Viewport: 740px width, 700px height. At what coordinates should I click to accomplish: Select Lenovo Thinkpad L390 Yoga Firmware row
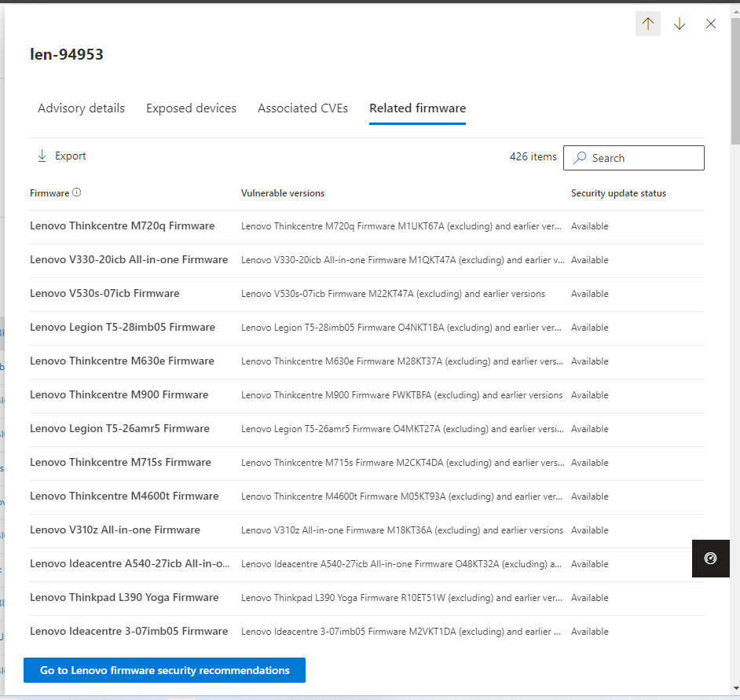[x=367, y=598]
